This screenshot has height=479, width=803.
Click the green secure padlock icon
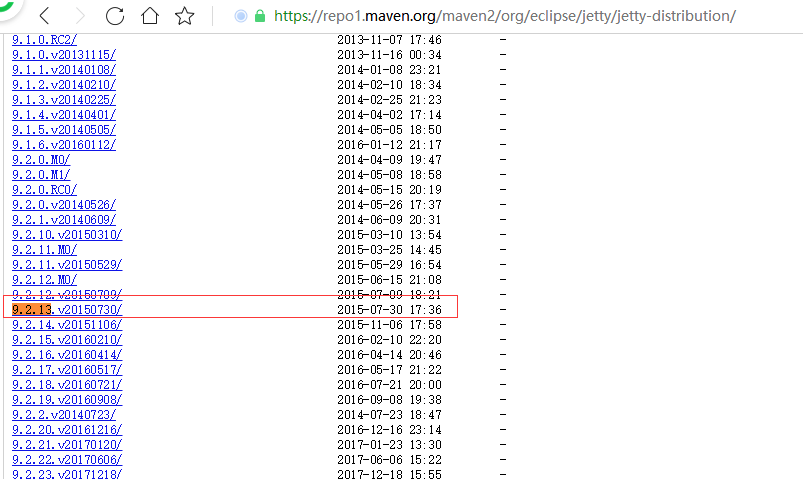pyautogui.click(x=260, y=16)
